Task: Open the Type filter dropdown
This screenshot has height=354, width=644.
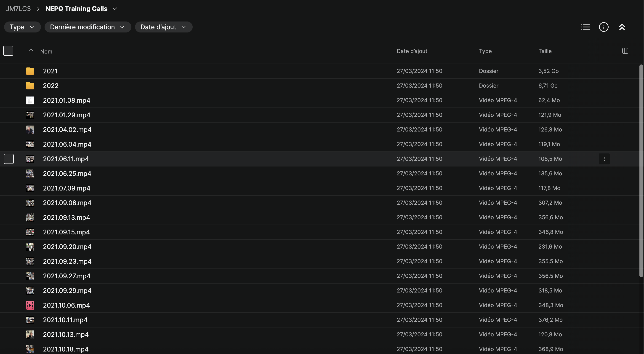Action: click(22, 27)
